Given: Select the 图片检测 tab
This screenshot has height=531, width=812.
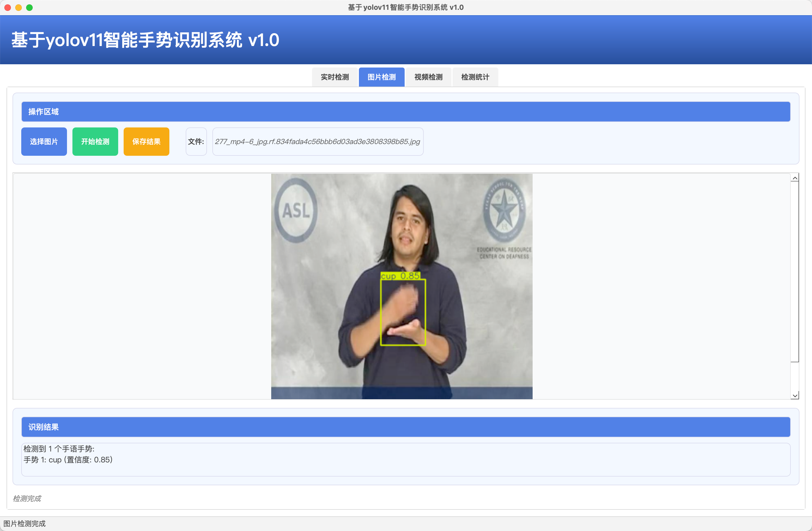Looking at the screenshot, I should point(381,77).
